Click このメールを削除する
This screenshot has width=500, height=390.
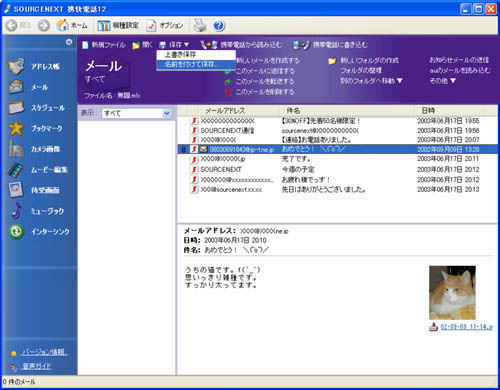pos(260,92)
